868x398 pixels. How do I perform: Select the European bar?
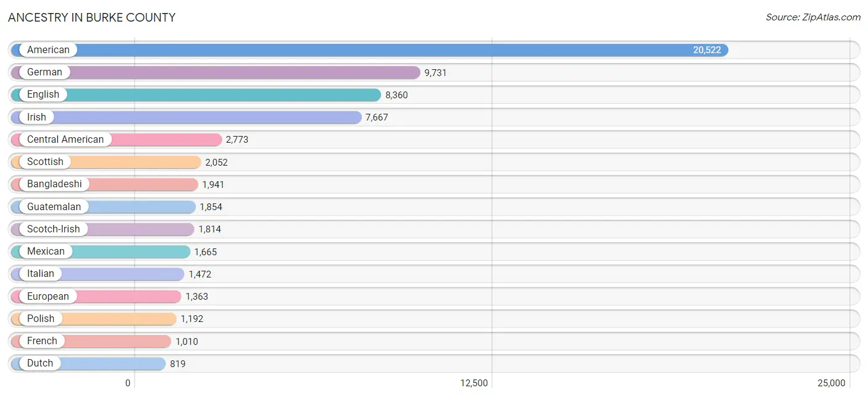point(96,297)
